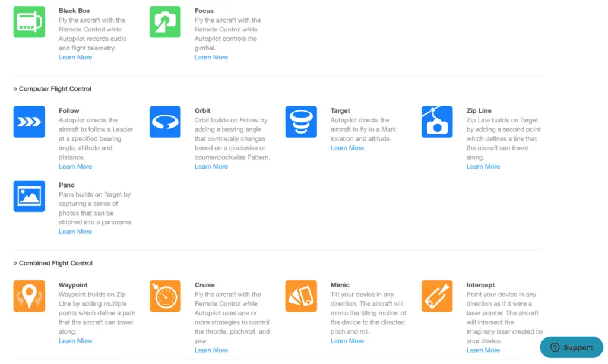Open Learn More link under Orbit
The width and height of the screenshot is (608, 364).
point(211,167)
